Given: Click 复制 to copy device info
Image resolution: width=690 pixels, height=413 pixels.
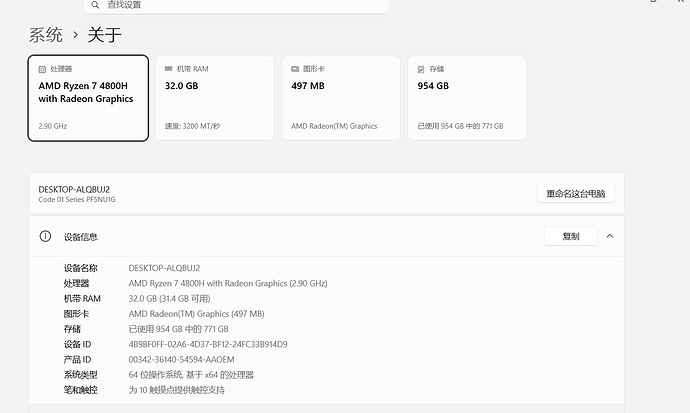Looking at the screenshot, I should point(571,236).
